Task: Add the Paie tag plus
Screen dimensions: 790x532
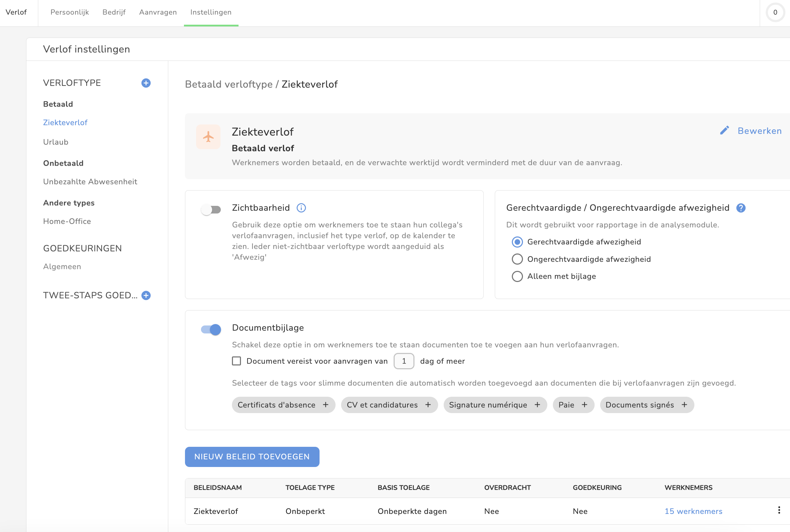Action: coord(585,405)
